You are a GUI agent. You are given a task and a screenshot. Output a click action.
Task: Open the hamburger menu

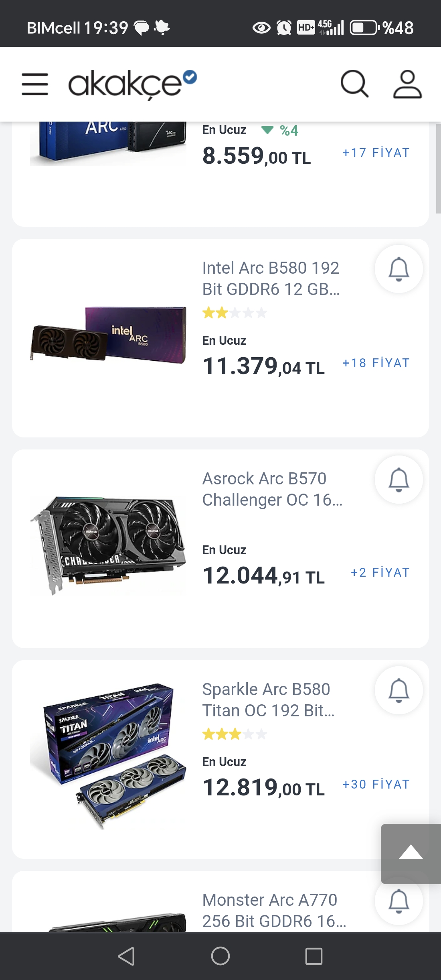pyautogui.click(x=35, y=84)
